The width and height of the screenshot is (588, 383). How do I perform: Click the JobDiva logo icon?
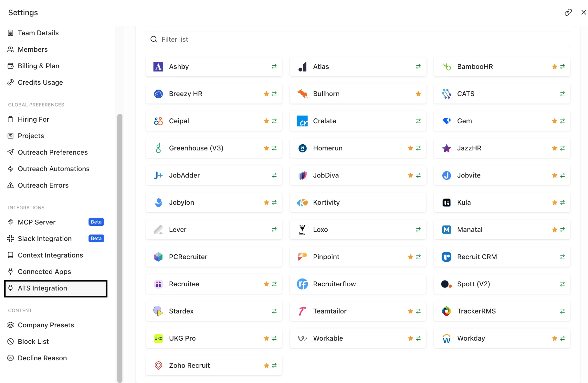pyautogui.click(x=302, y=175)
